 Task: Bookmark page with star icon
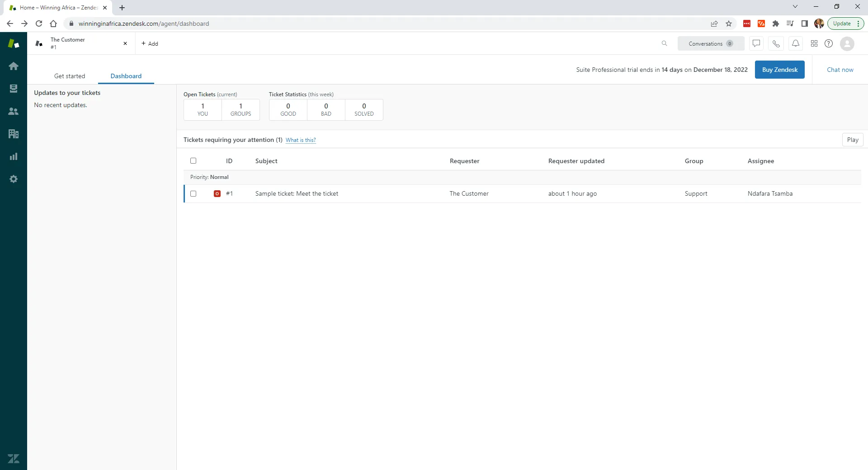click(x=729, y=23)
